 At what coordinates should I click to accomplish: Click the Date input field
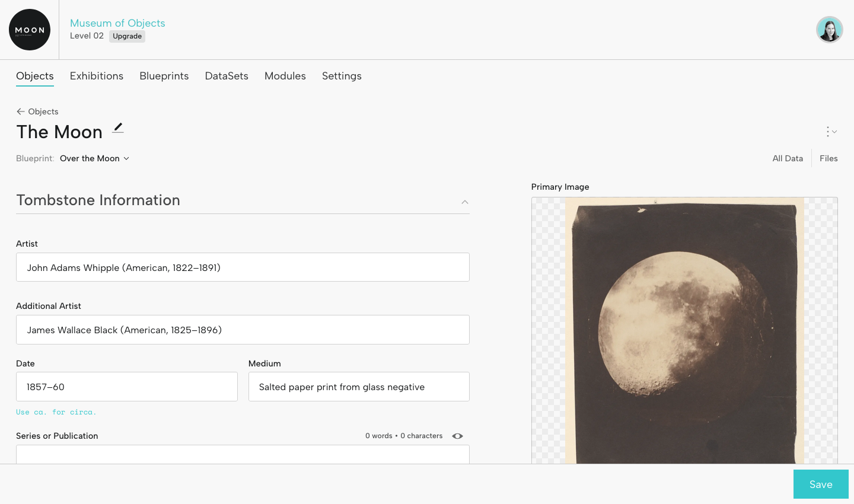point(126,386)
